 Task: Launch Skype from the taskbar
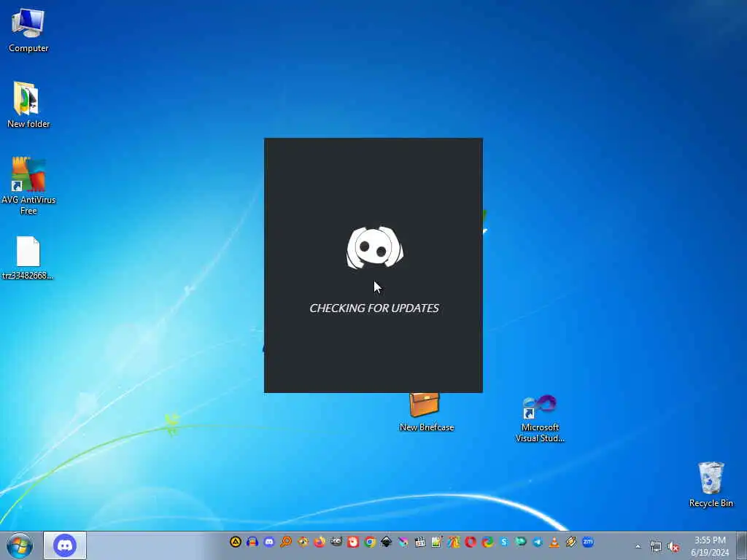coord(504,542)
